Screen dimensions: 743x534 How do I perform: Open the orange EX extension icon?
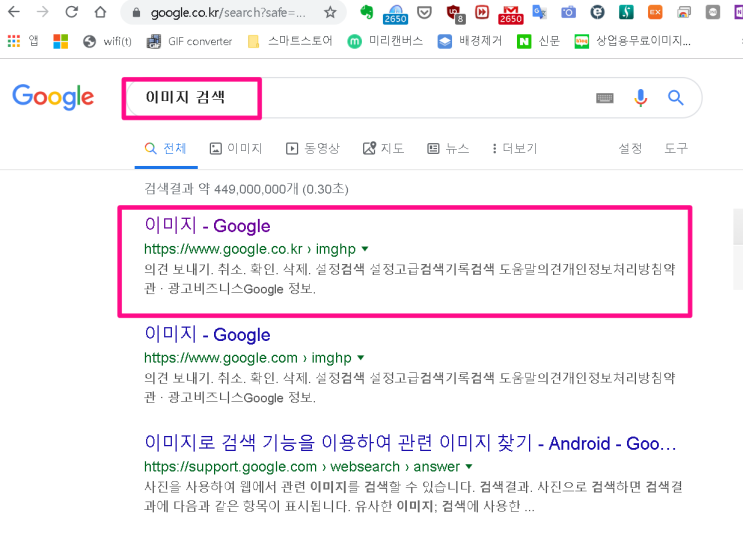pyautogui.click(x=655, y=12)
